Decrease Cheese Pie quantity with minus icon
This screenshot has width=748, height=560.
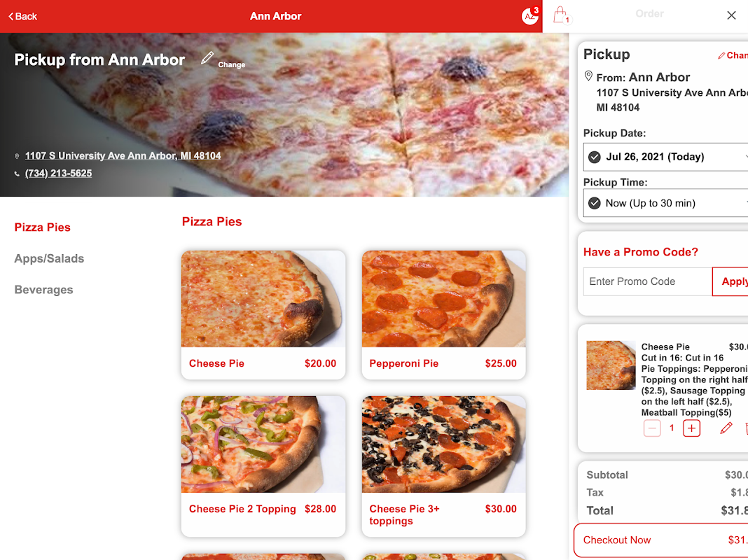pyautogui.click(x=651, y=428)
